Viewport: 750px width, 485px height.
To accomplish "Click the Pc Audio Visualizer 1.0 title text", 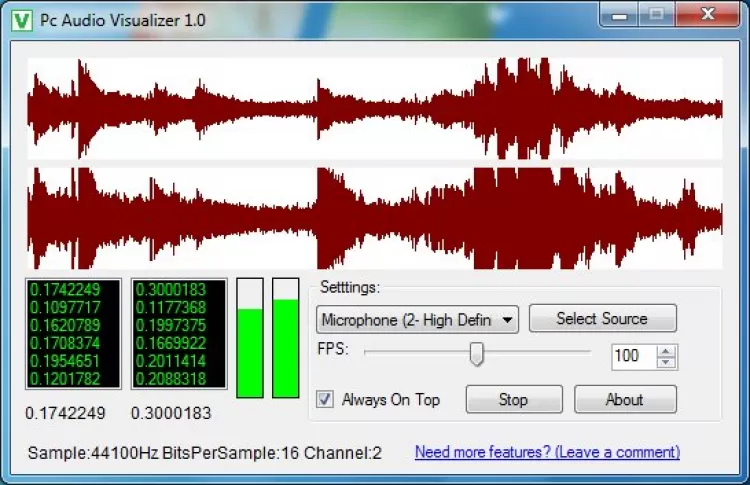I will coord(123,21).
